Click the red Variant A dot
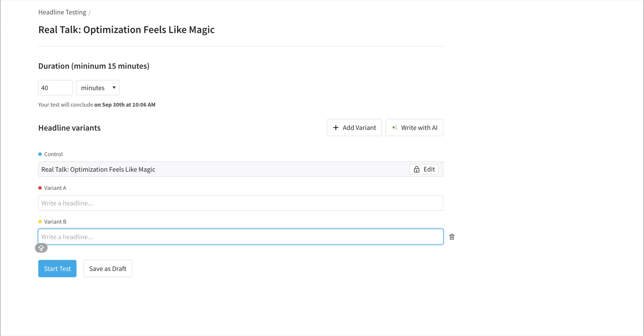The height and width of the screenshot is (336, 644). point(40,188)
